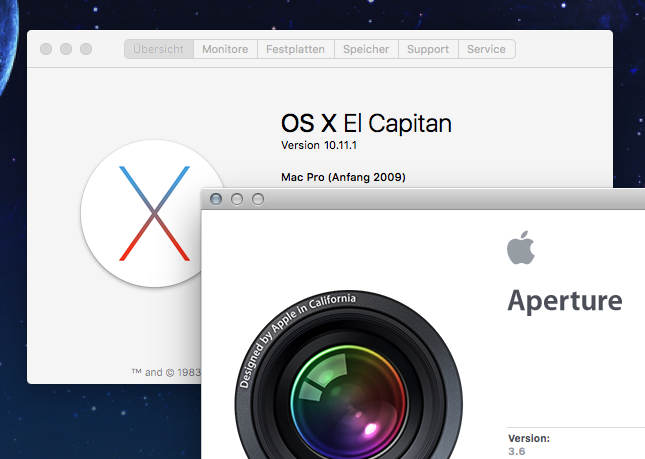Viewport: 645px width, 459px height.
Task: Minimize the Aperture about window
Action: (x=237, y=199)
